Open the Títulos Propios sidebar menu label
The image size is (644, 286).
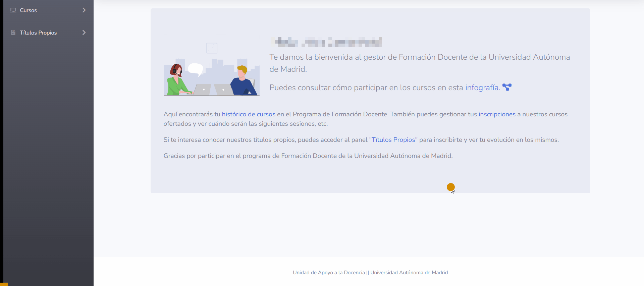click(38, 33)
